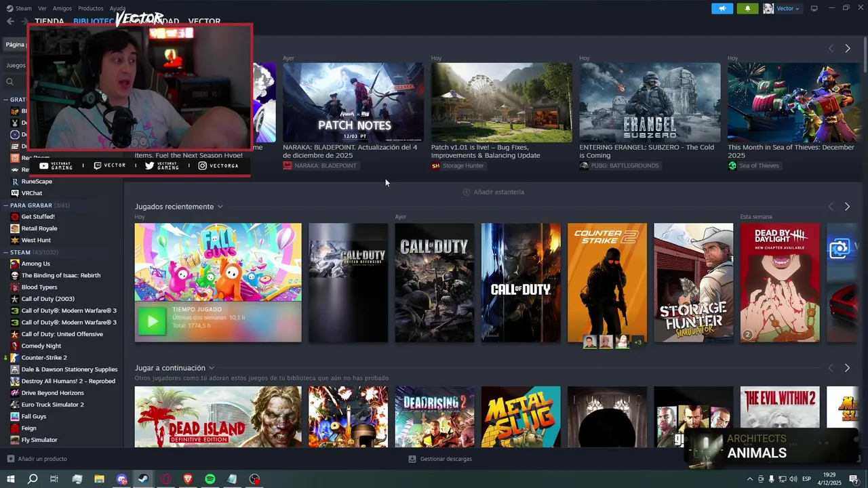Collapse the STEAM collection in sidebar

(5, 252)
